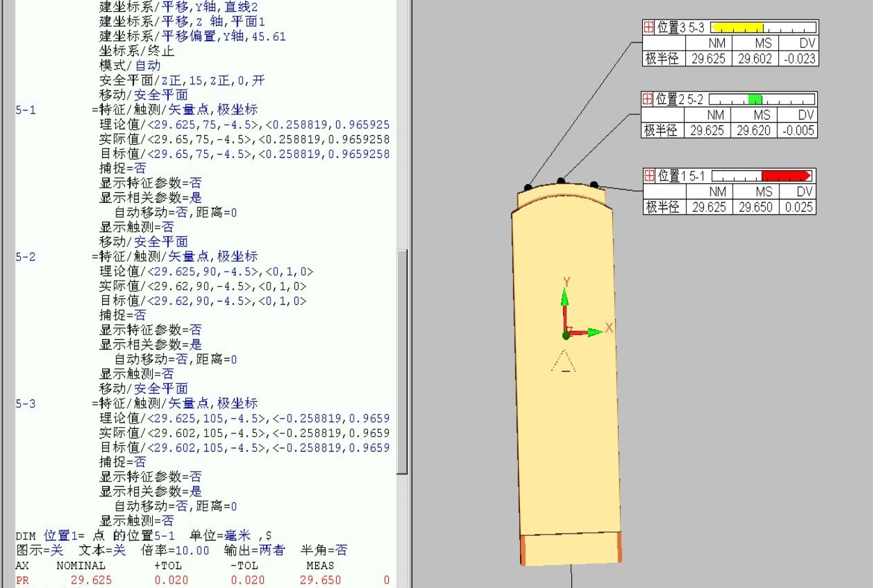Click the line 坐标系/终止
The image size is (873, 588).
[137, 51]
